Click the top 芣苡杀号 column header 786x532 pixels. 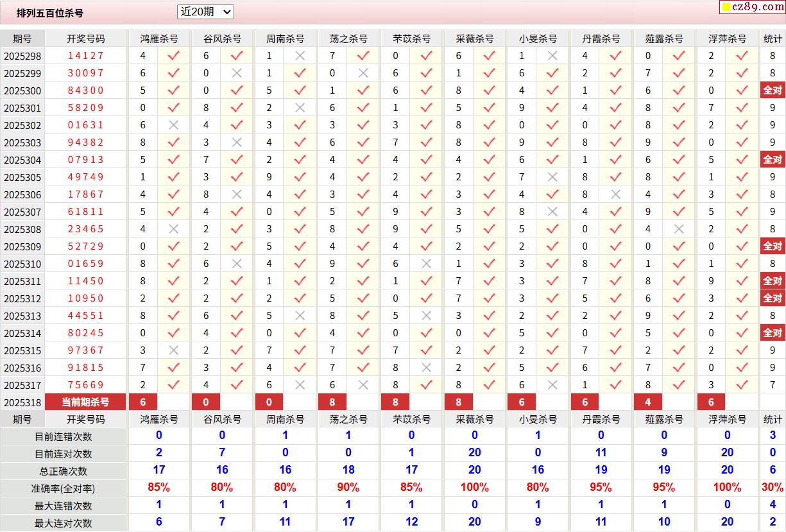point(411,39)
